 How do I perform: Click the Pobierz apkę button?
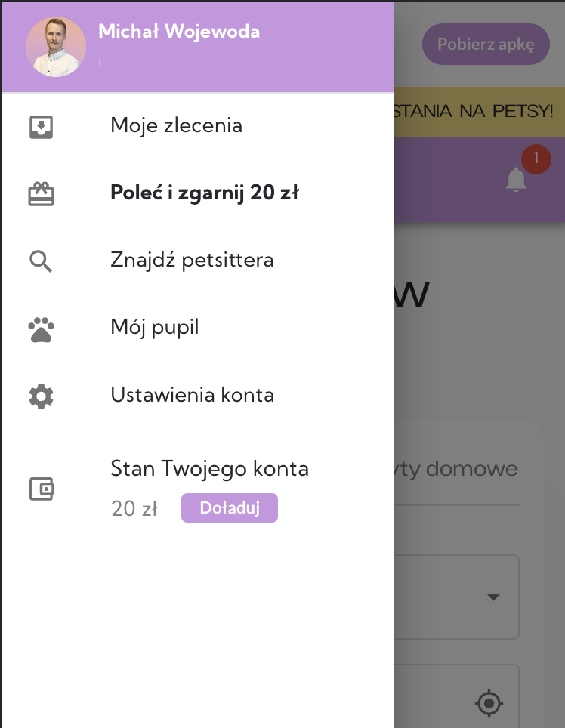(x=485, y=44)
